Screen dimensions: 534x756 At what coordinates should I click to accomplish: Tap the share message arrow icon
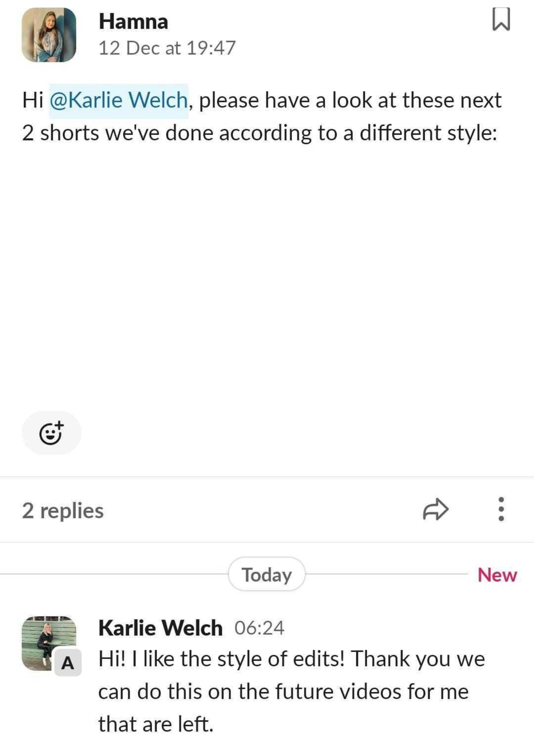435,510
